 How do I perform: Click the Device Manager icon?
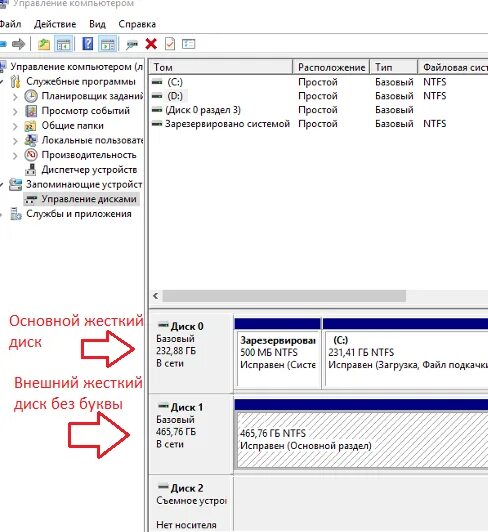(x=31, y=170)
